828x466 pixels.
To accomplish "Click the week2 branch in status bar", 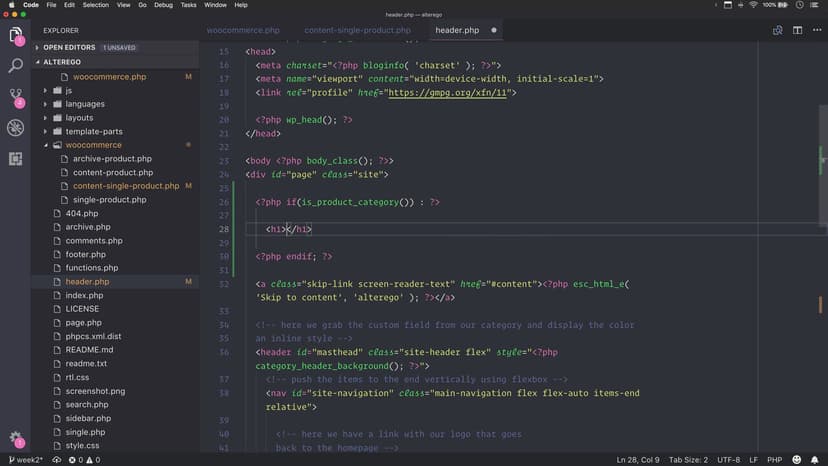I will [25, 459].
